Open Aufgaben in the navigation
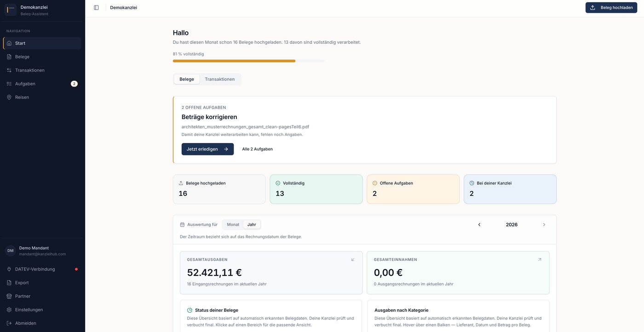The width and height of the screenshot is (644, 332). click(x=42, y=84)
